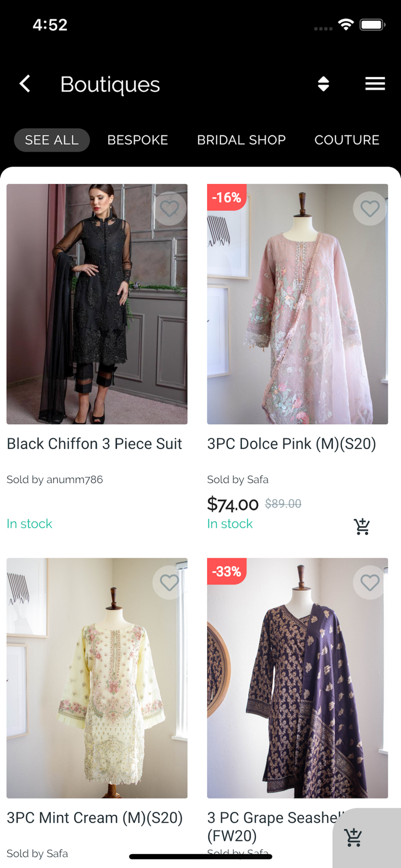Open the sort options arrows icon
401x868 pixels.
323,84
